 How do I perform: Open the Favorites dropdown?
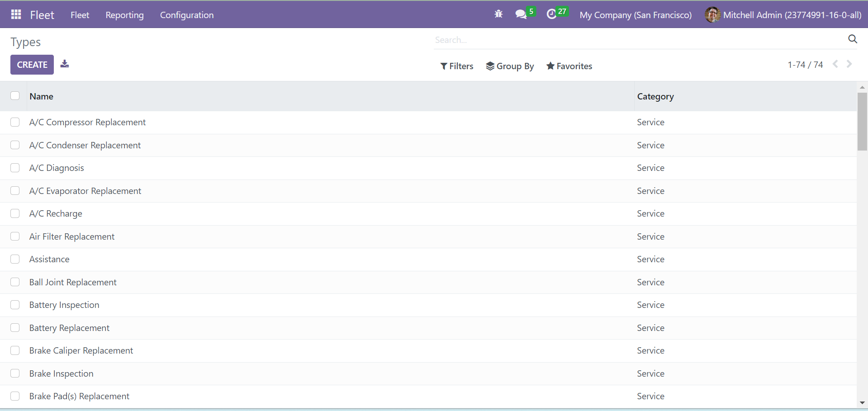(x=569, y=66)
